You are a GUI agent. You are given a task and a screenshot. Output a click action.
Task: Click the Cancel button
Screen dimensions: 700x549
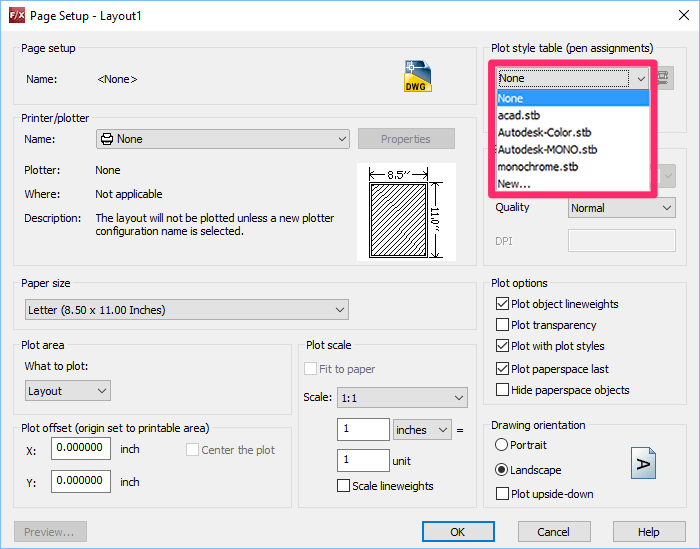coord(554,532)
